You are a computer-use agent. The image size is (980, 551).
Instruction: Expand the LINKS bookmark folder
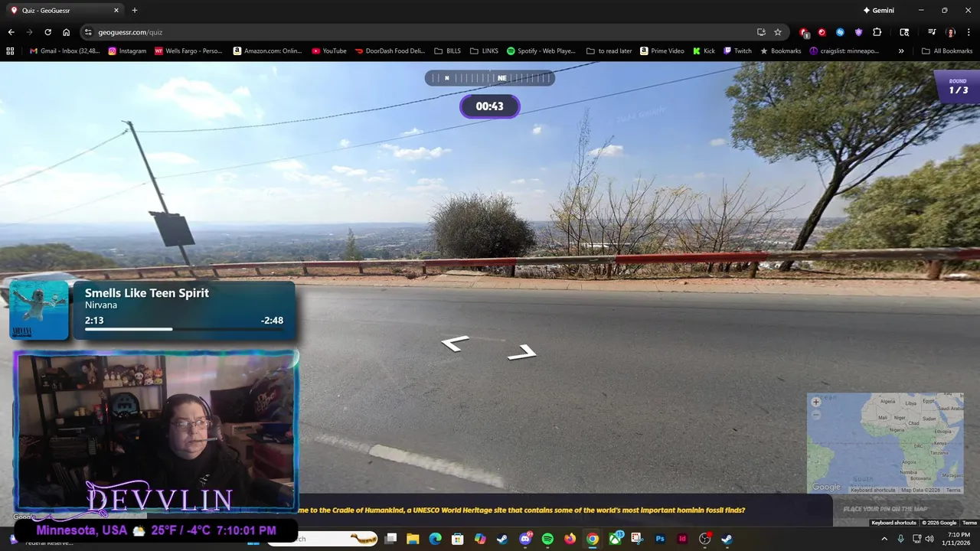tap(485, 51)
